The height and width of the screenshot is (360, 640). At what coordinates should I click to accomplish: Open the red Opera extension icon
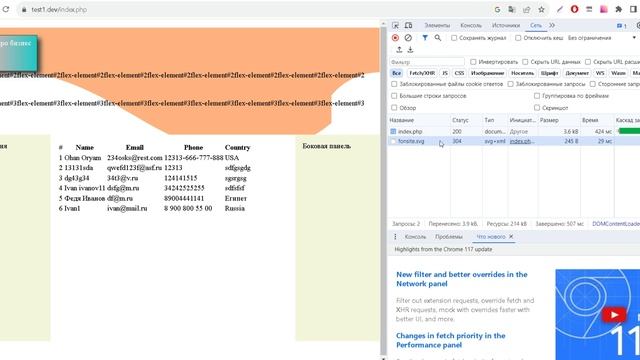[574, 9]
